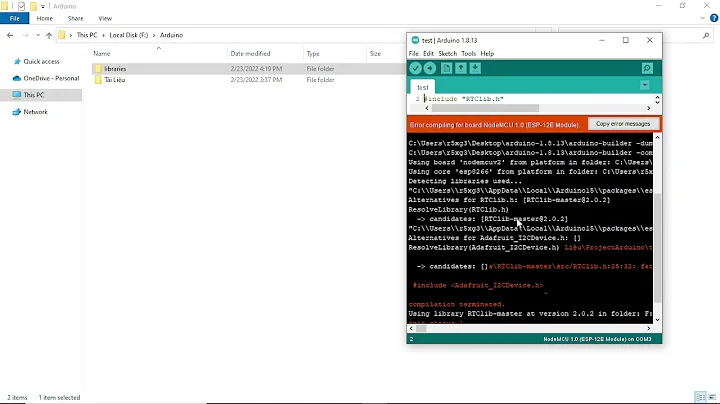Viewport: 720px width, 404px height.
Task: Go forward in File Explorer
Action: pyautogui.click(x=25, y=35)
